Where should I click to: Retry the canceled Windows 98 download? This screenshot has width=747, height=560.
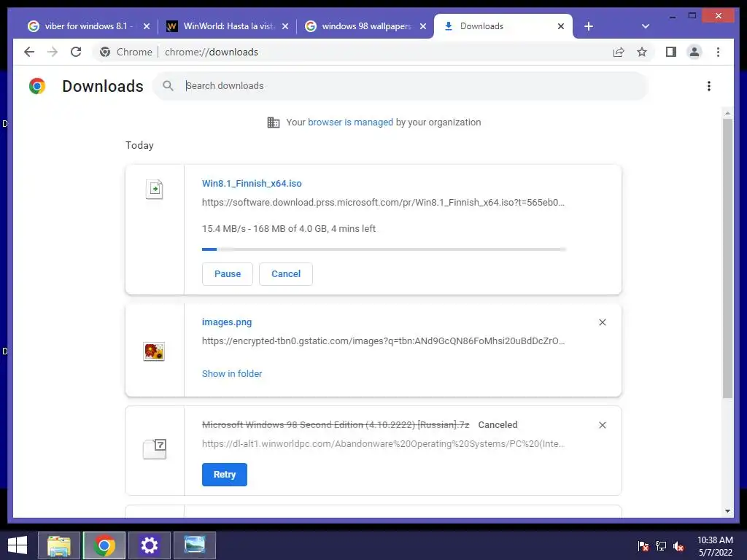point(225,474)
